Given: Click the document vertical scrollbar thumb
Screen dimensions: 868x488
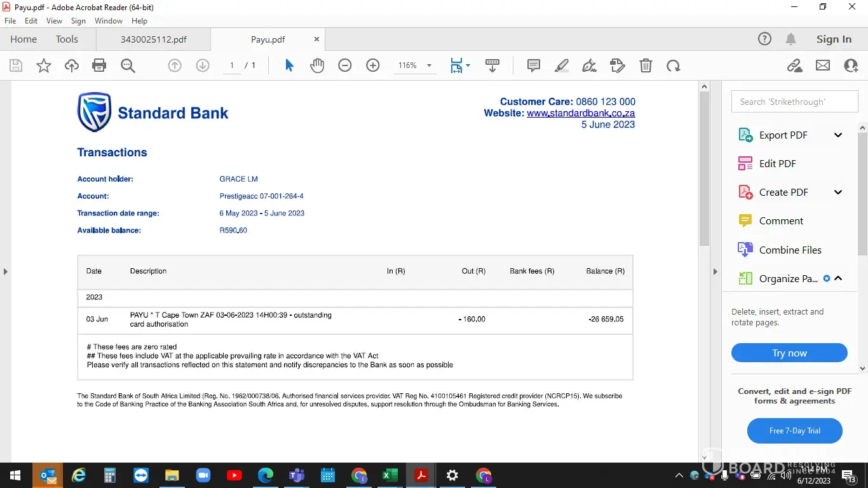Looking at the screenshot, I should click(x=704, y=168).
